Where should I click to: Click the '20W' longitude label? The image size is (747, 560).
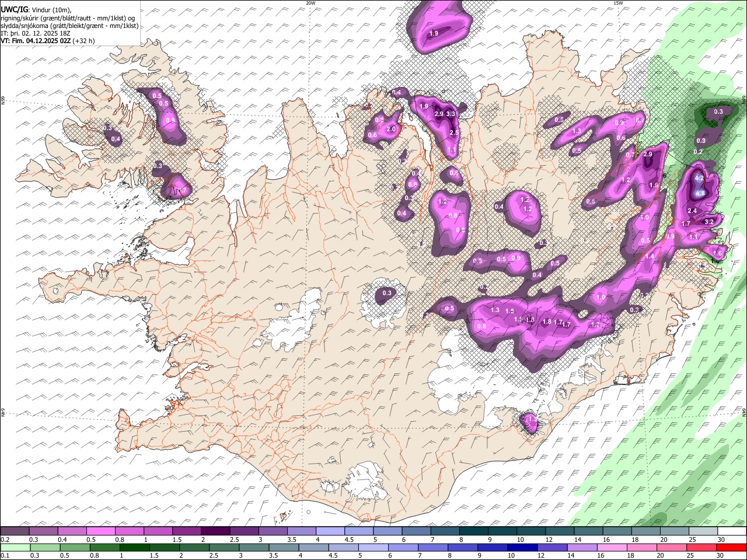tap(310, 3)
